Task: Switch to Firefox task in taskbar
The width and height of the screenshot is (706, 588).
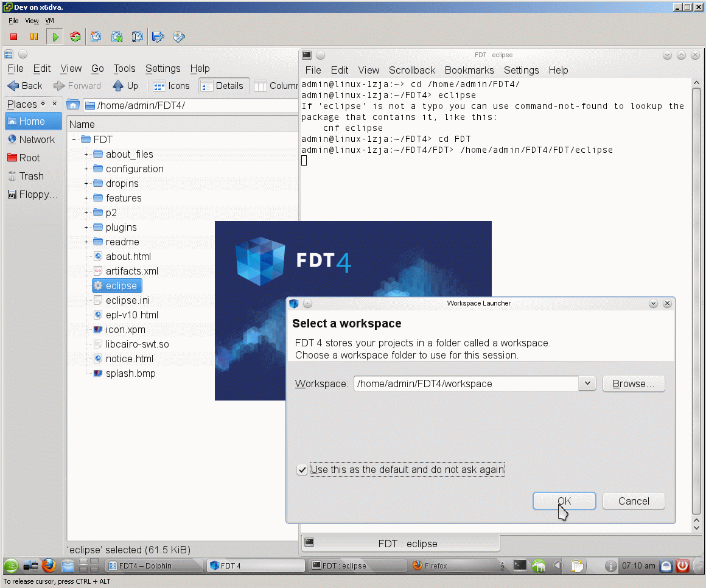Action: [454, 565]
